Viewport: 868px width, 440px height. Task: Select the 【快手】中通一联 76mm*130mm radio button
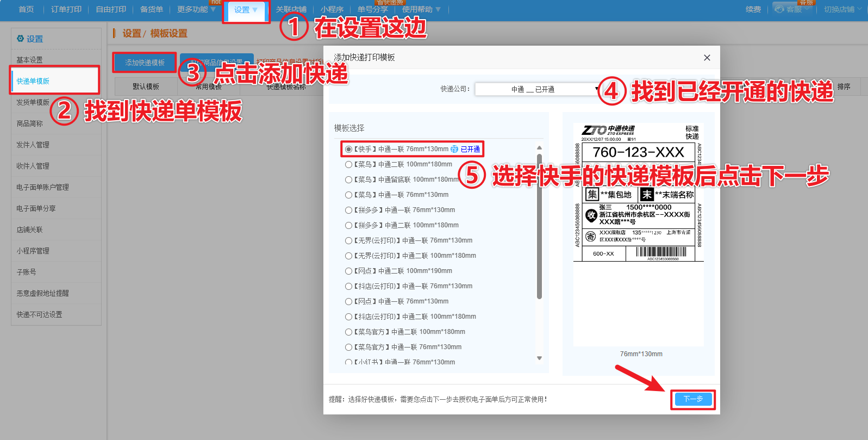click(348, 149)
